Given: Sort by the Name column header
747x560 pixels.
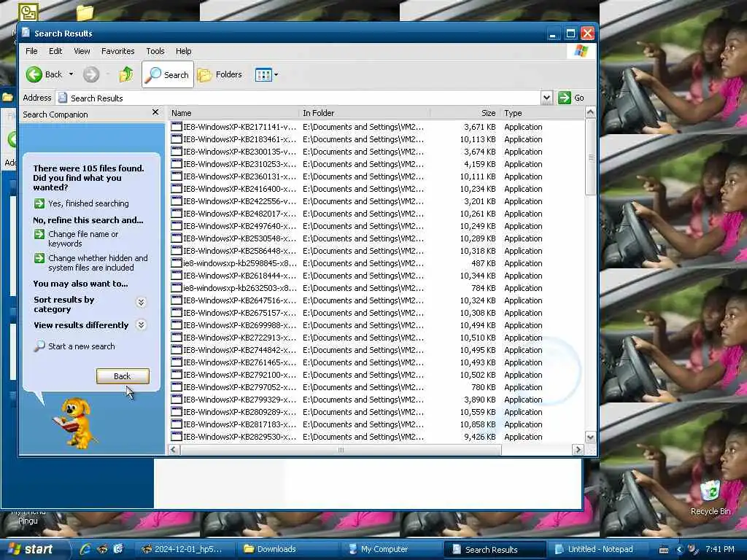Looking at the screenshot, I should (x=233, y=113).
